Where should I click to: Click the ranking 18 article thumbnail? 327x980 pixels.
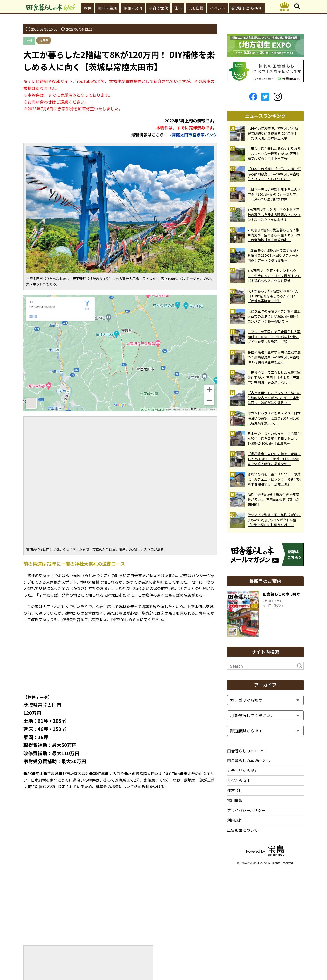point(237,479)
